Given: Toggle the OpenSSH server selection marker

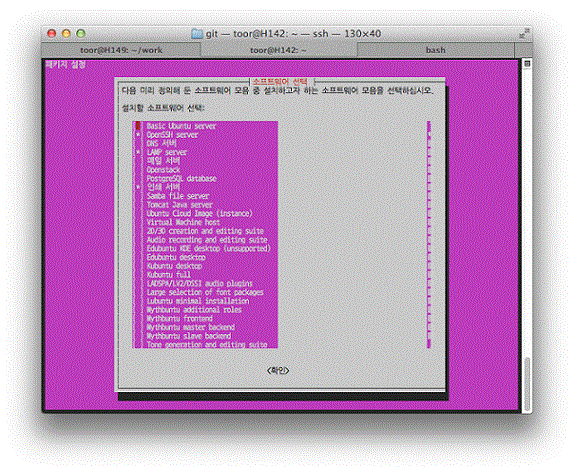Looking at the screenshot, I should [138, 135].
